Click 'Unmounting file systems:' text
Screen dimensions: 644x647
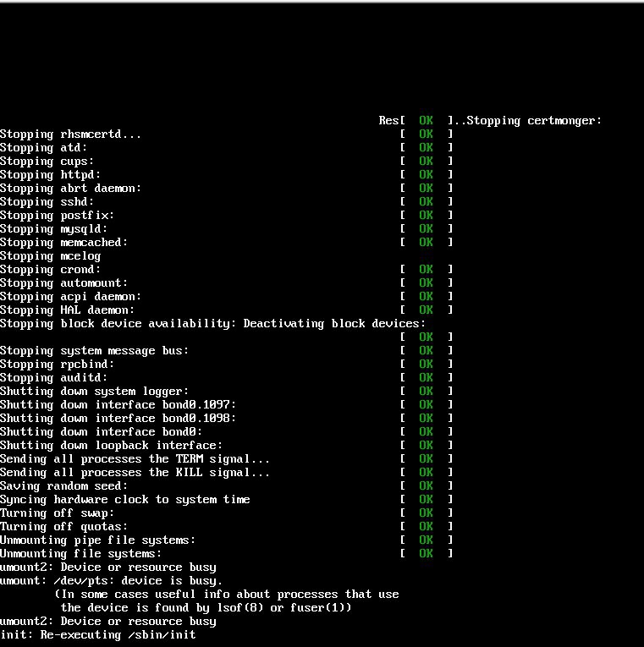[81, 554]
